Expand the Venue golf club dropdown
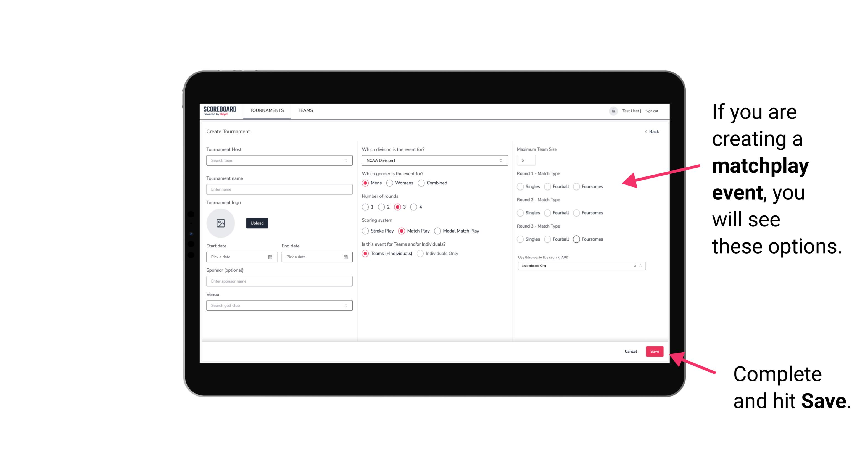This screenshot has width=868, height=467. coord(345,305)
